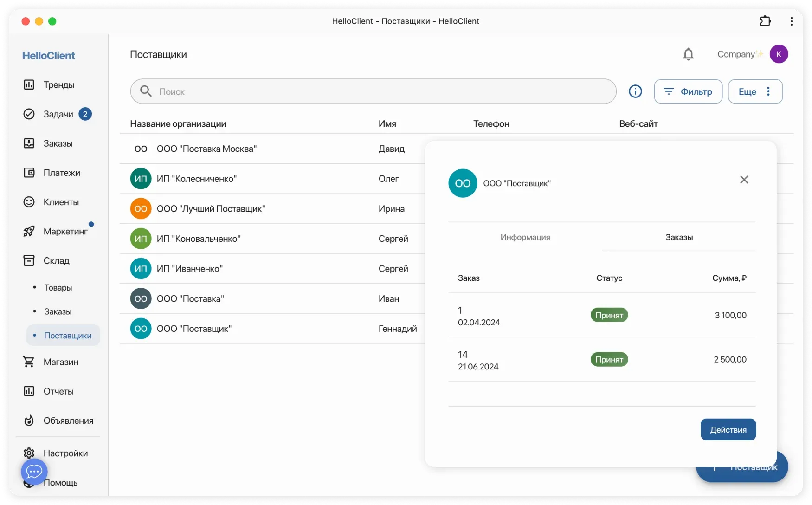This screenshot has height=505, width=812.
Task: Open the chat support bubble icon
Action: [x=34, y=472]
